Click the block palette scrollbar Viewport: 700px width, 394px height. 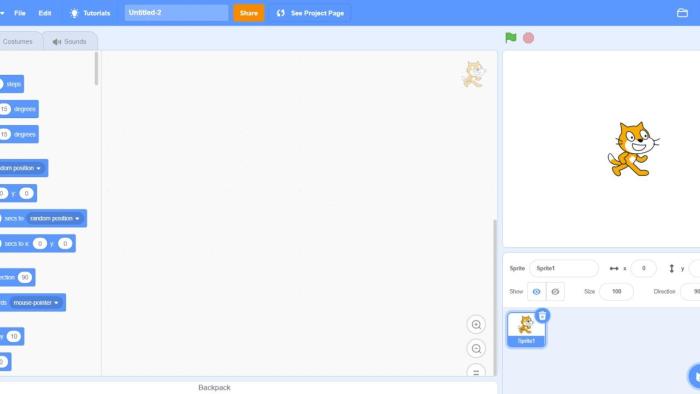[x=96, y=68]
